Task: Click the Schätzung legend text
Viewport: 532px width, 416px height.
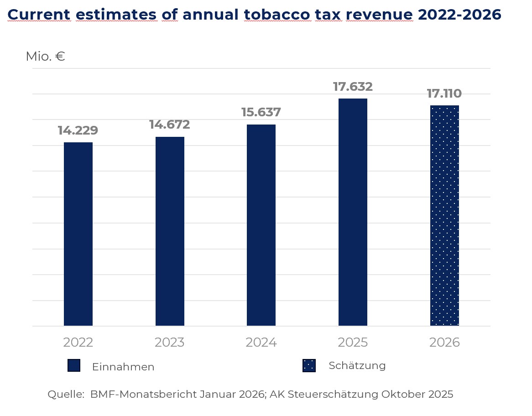Action: (x=357, y=365)
